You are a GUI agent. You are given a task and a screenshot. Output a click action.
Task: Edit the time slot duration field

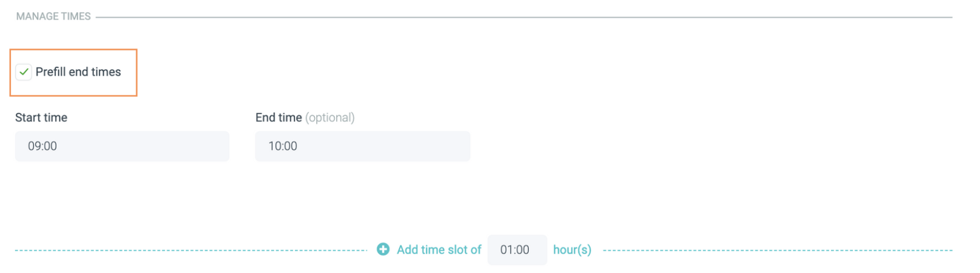pos(517,249)
